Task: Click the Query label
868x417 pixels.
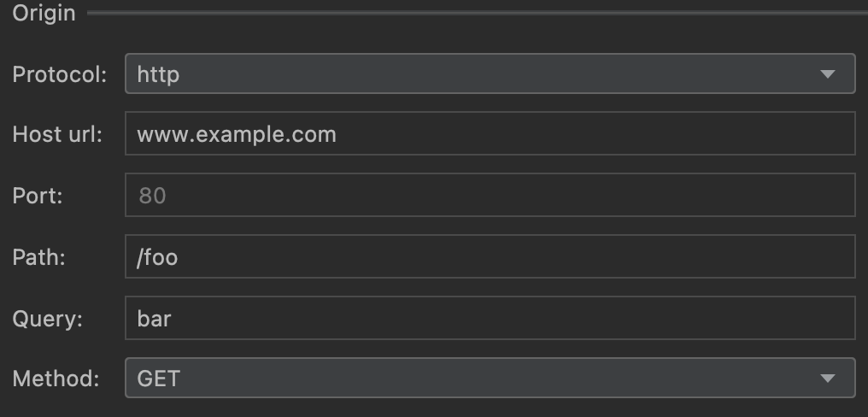Action: [x=47, y=319]
